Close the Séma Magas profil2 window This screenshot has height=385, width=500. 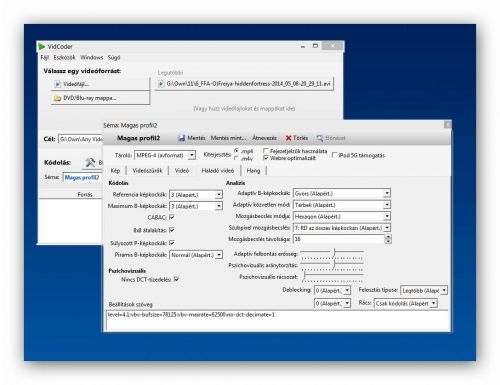[447, 124]
